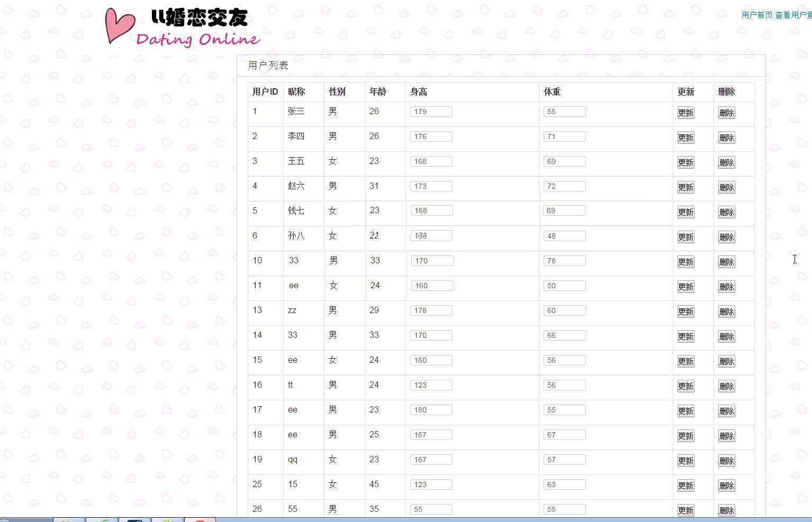812x522 pixels.
Task: Delete user ID 17
Action: (726, 411)
